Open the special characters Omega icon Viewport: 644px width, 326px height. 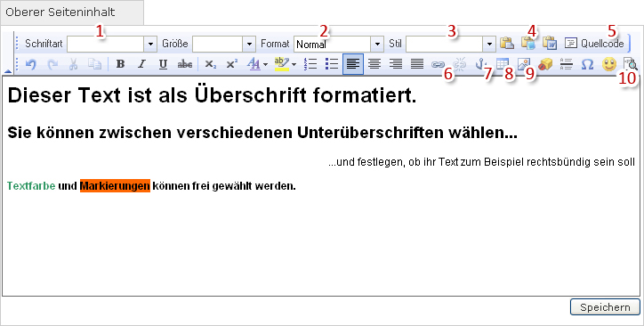tap(588, 64)
